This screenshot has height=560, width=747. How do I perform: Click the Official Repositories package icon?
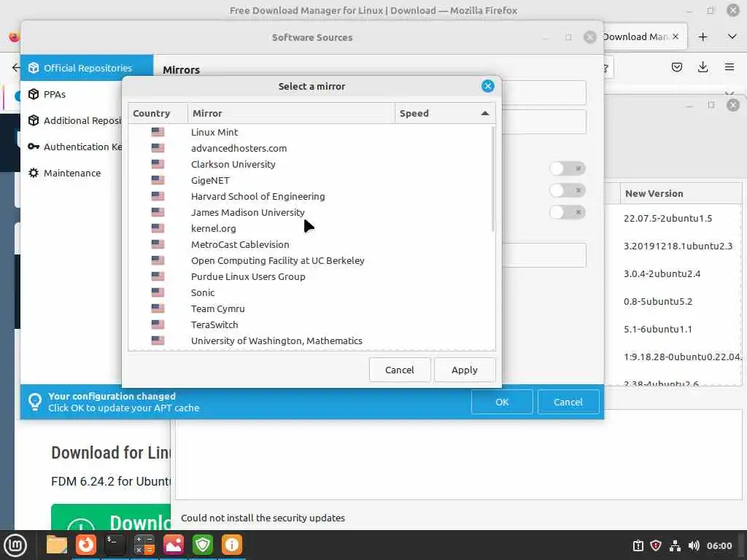[34, 68]
